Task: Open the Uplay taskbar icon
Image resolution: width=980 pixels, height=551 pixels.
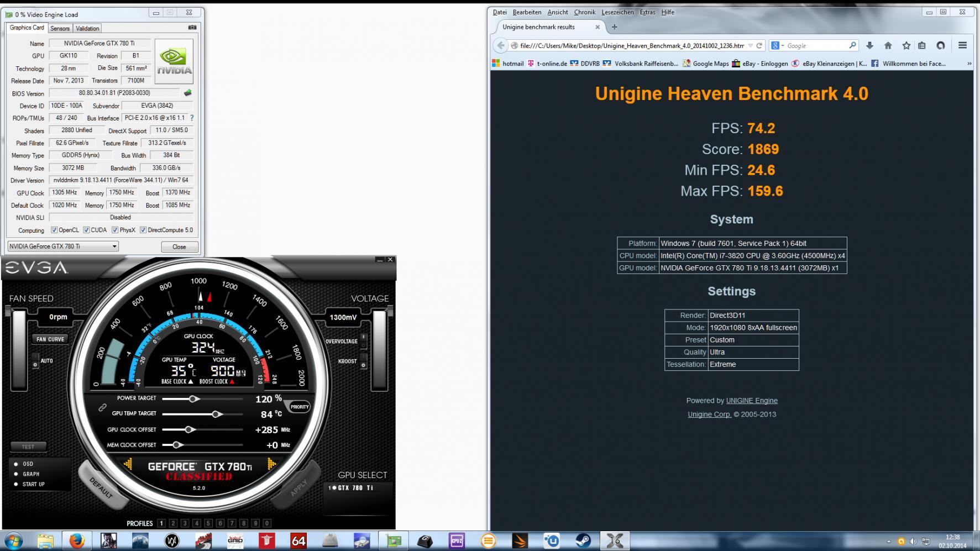Action: pyautogui.click(x=552, y=541)
